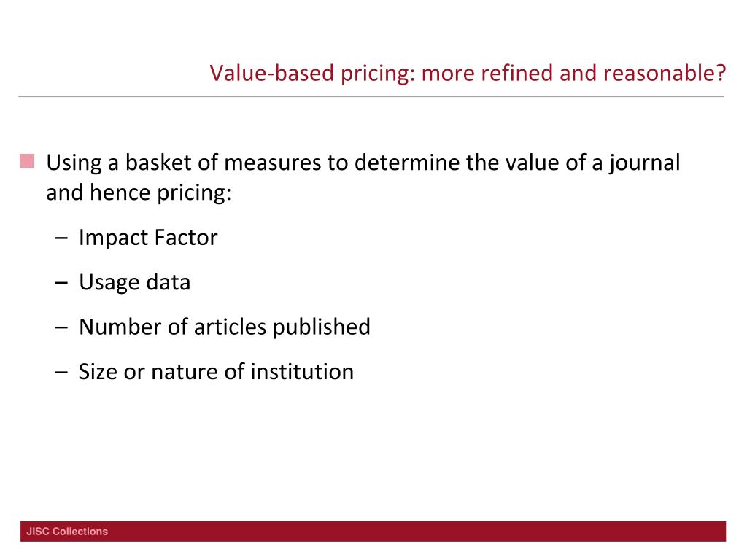The image size is (747, 560).
Task: Click the horizontal rule under the title
Action: (371, 97)
